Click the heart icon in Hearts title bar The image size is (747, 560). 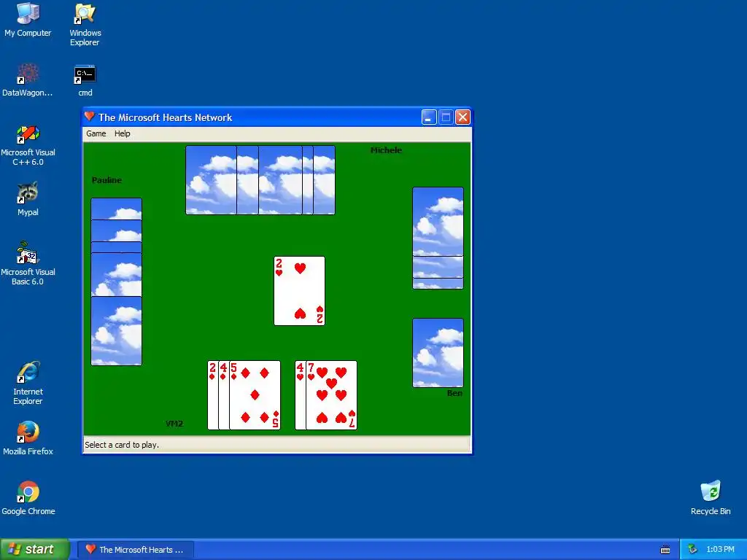pyautogui.click(x=90, y=116)
